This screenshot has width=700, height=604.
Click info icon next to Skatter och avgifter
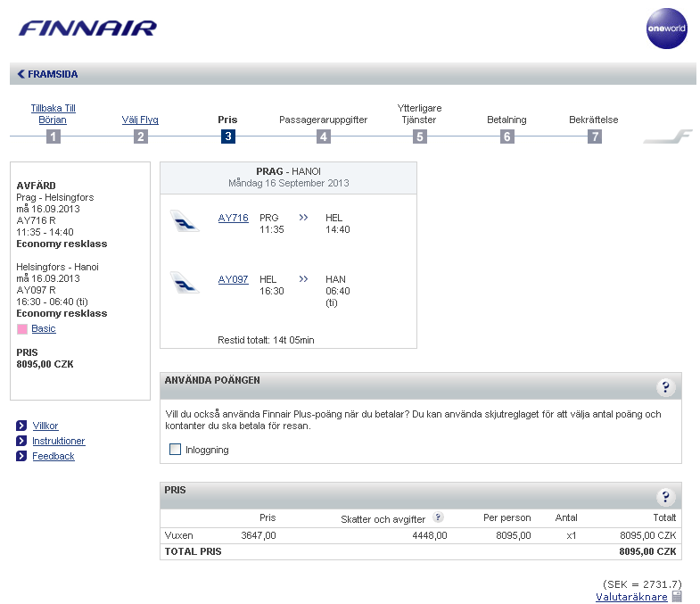point(438,517)
